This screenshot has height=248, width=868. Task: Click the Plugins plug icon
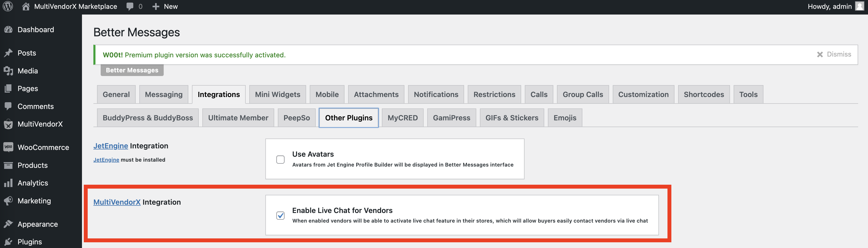tap(8, 242)
